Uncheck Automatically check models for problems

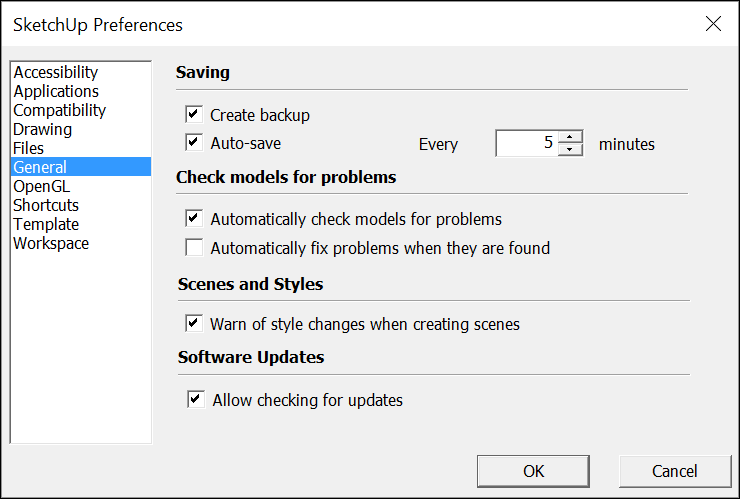(x=194, y=219)
